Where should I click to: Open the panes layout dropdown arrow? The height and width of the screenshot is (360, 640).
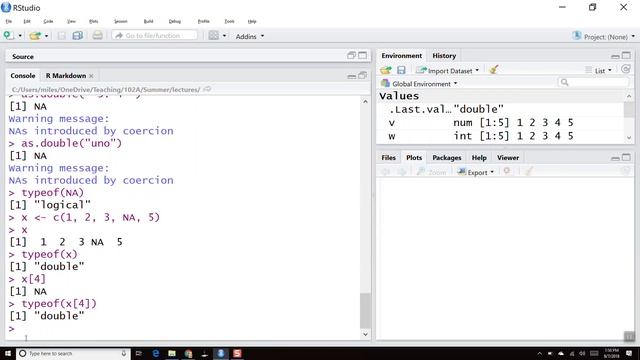[224, 36]
